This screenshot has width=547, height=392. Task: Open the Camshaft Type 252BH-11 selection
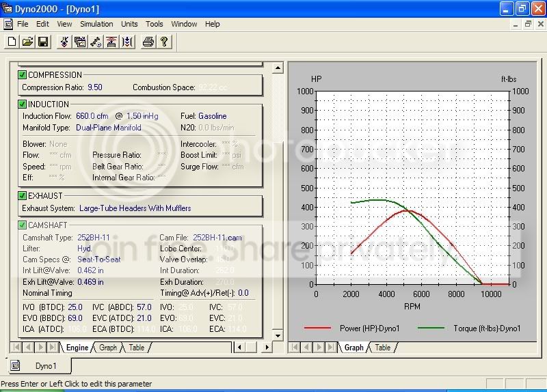point(94,237)
